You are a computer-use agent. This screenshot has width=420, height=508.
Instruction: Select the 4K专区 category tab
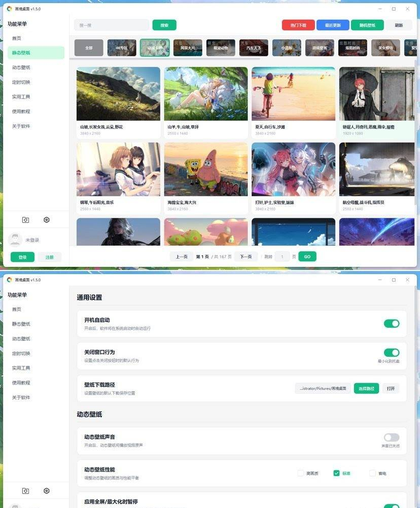[122, 48]
